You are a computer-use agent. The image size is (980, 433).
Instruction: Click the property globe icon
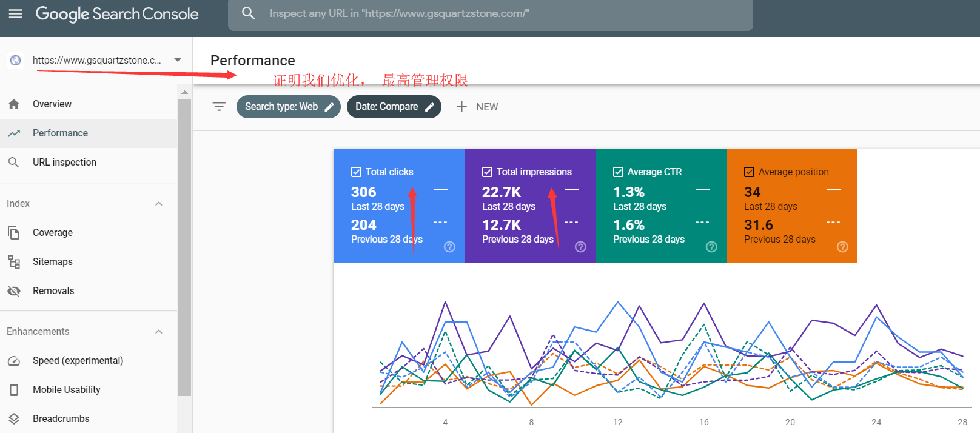[x=16, y=60]
